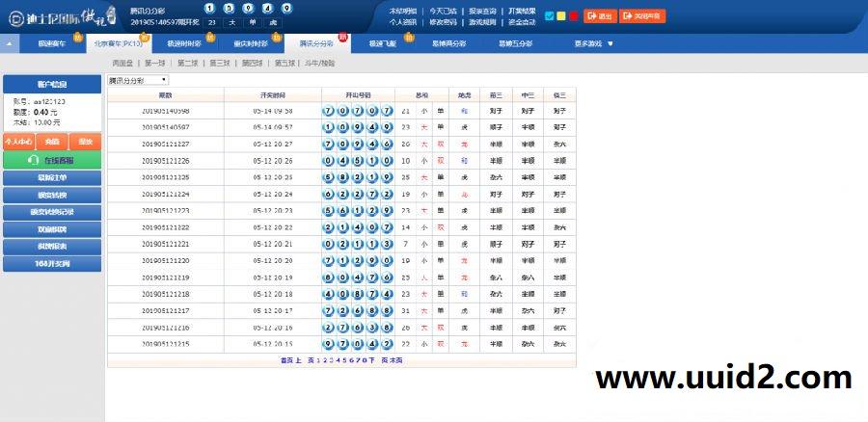868x422 pixels.
Task: Go to 末页 in the table pagination
Action: 395,360
